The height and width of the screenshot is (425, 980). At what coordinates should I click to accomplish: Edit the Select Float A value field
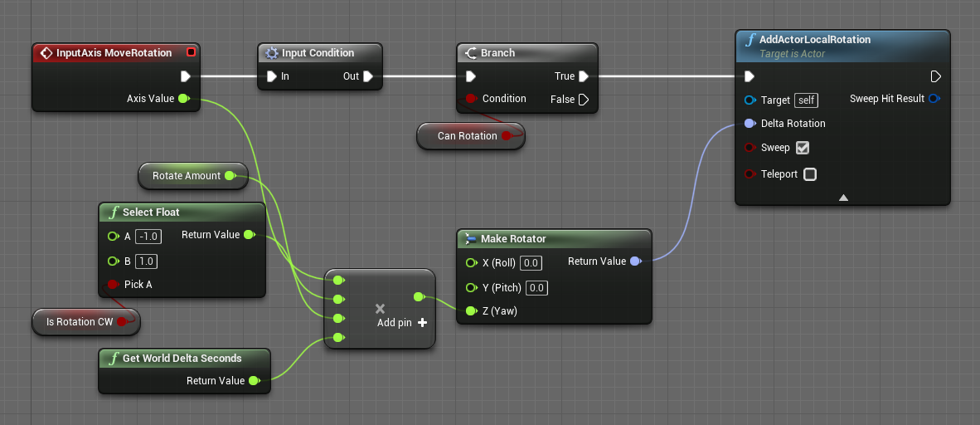(x=148, y=237)
